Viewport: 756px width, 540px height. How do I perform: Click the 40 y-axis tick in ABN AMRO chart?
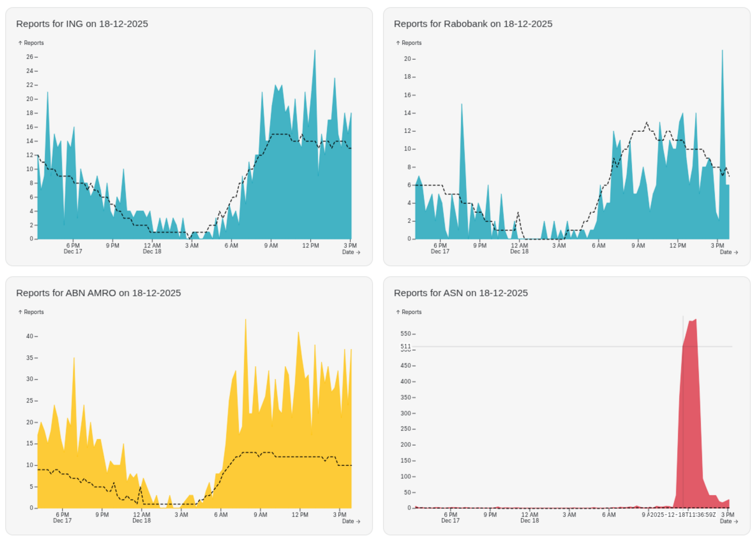(x=30, y=336)
